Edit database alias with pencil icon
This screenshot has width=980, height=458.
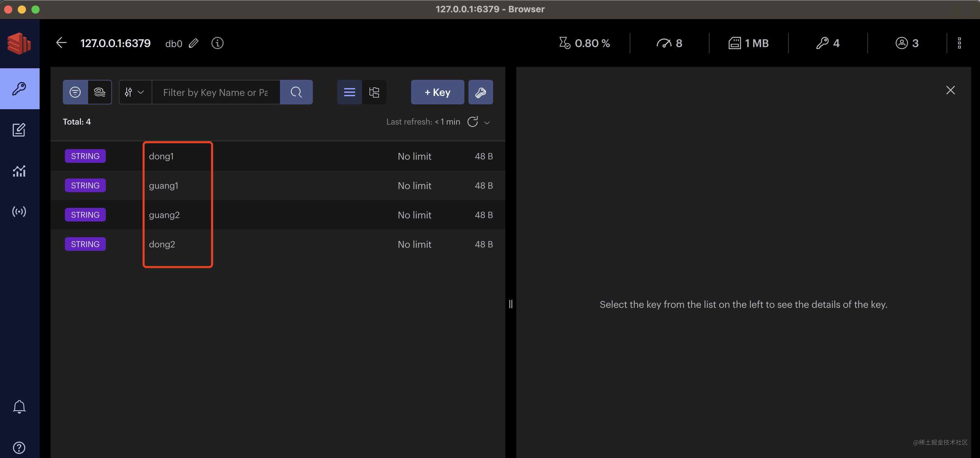[194, 43]
